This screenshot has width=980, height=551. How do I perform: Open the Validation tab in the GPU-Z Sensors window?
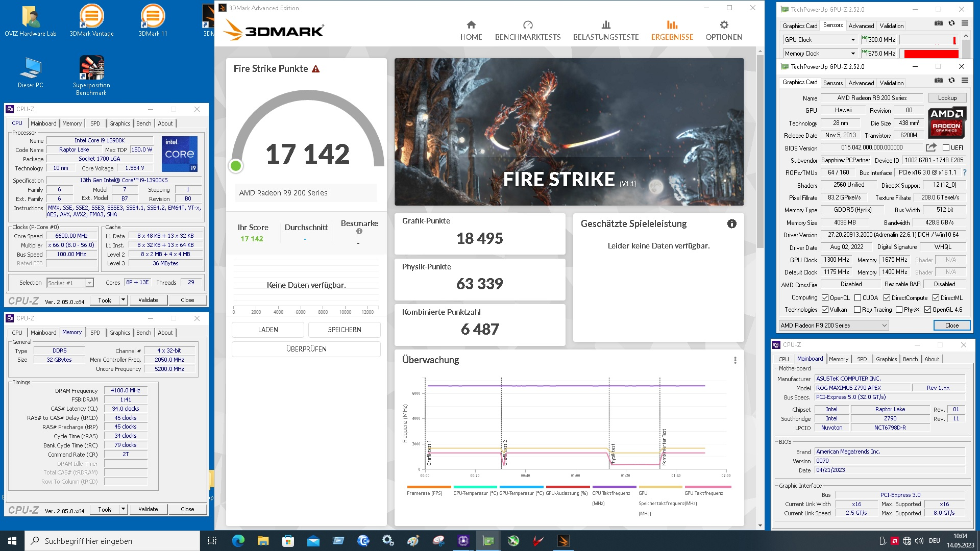891,26
